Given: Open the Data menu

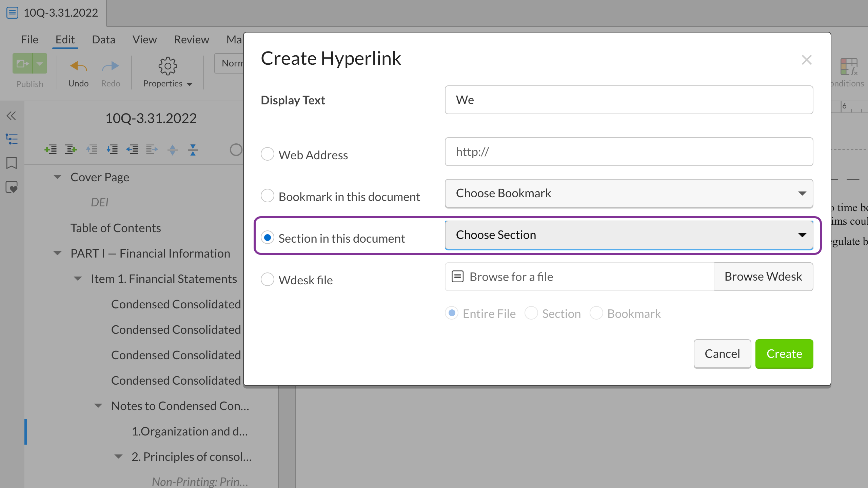Looking at the screenshot, I should [103, 39].
